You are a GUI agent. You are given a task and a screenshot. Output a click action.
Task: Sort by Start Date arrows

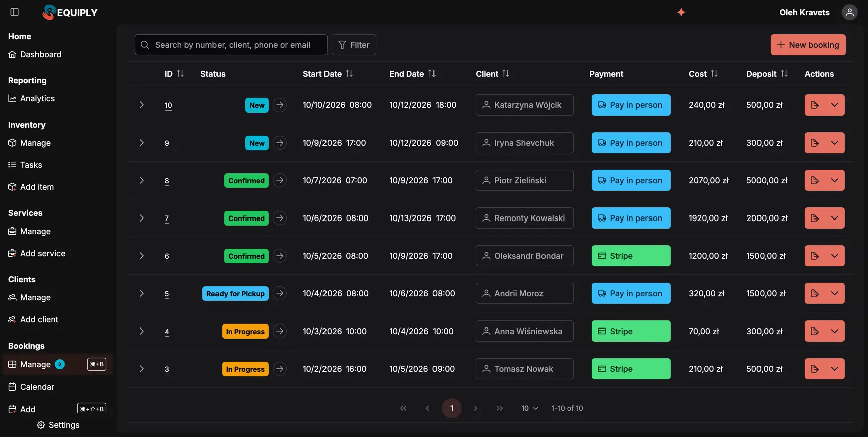click(x=349, y=74)
